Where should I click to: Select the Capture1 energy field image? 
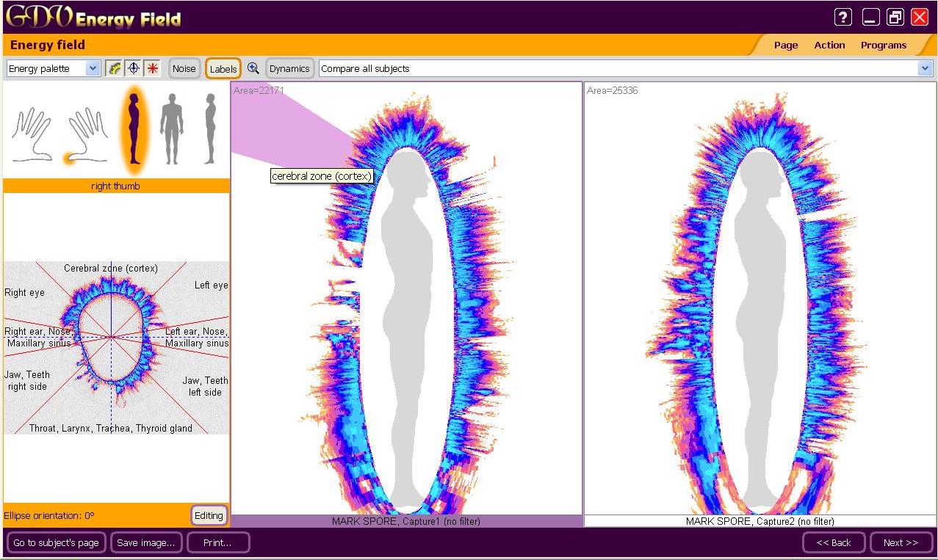(407, 298)
